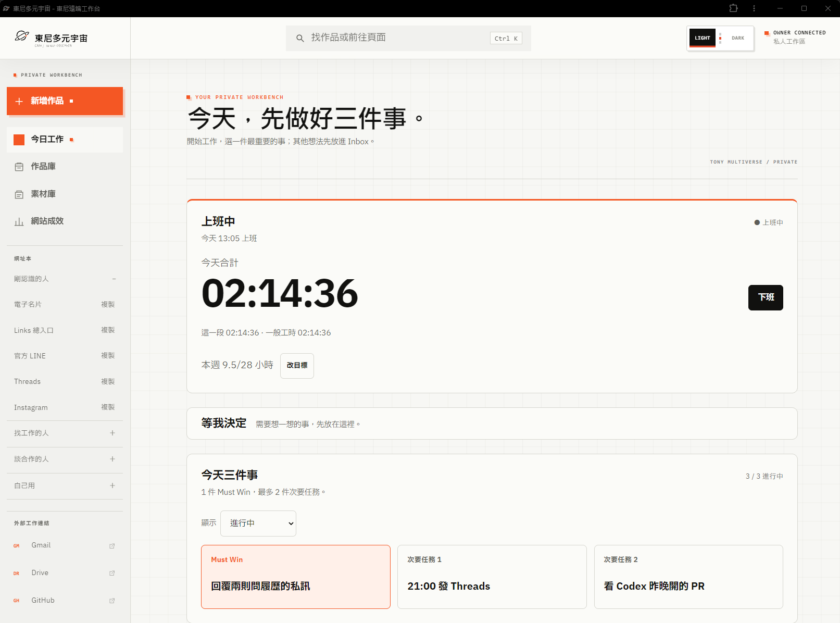This screenshot has height=623, width=840.
Task: Copy the 電子名片 link
Action: pos(108,304)
